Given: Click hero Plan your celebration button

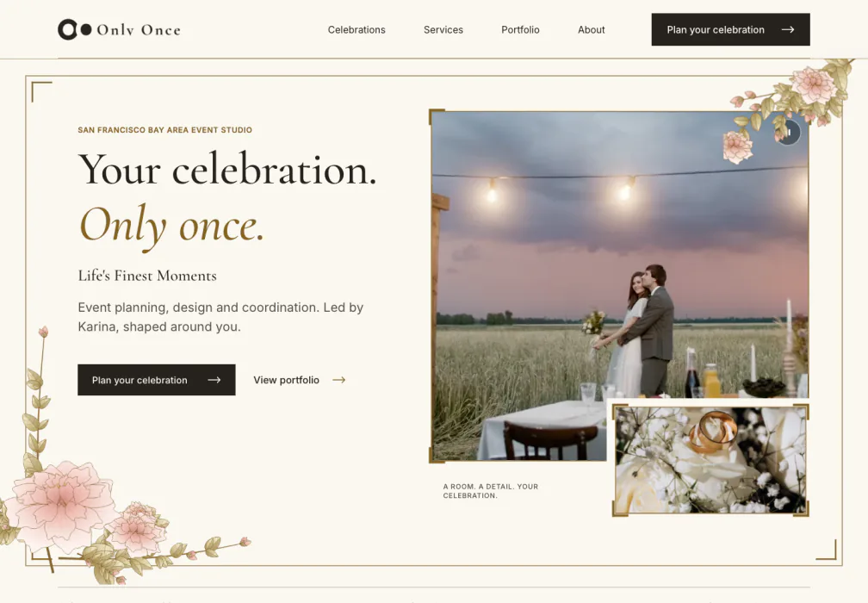Looking at the screenshot, I should 157,380.
